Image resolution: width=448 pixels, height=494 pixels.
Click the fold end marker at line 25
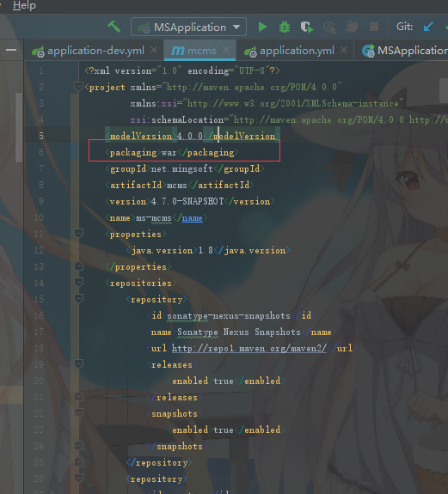pos(78,462)
